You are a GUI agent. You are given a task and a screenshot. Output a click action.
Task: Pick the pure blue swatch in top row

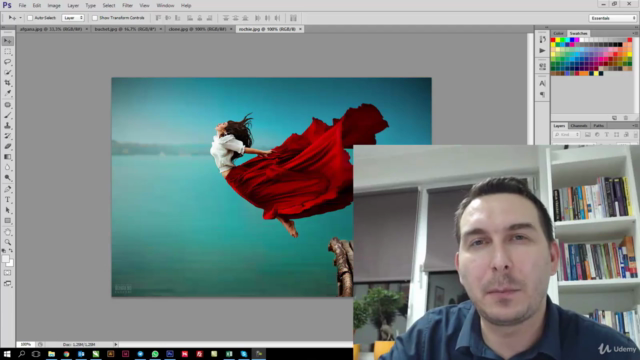[x=572, y=40]
